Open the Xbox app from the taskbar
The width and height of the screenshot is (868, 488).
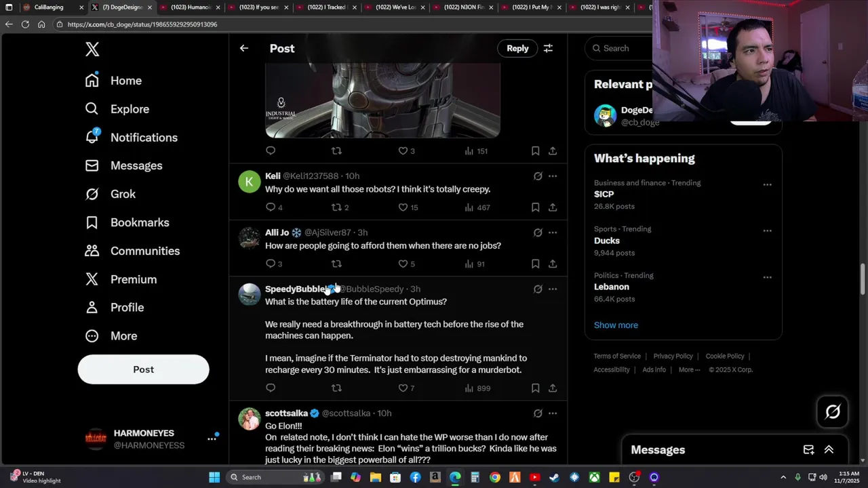coord(594,477)
